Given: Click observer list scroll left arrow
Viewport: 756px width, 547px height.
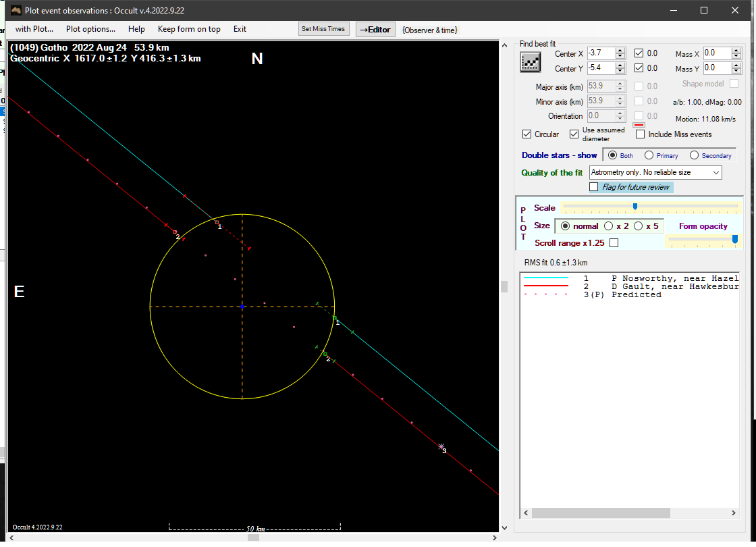Looking at the screenshot, I should pos(526,513).
